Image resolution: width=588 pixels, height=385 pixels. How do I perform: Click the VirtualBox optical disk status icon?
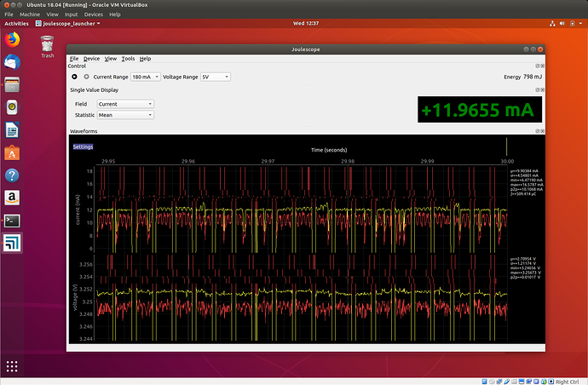coord(492,382)
